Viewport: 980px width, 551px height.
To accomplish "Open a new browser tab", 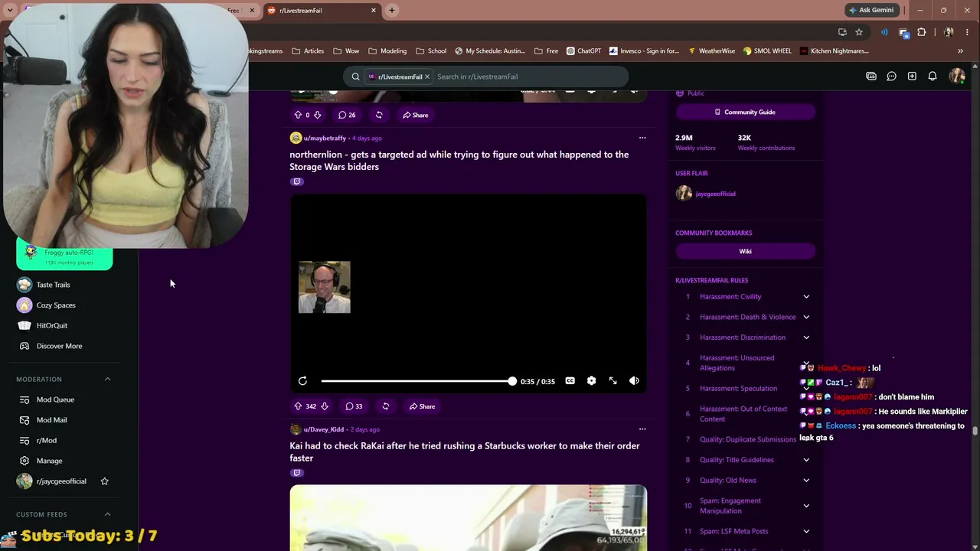I will point(392,11).
